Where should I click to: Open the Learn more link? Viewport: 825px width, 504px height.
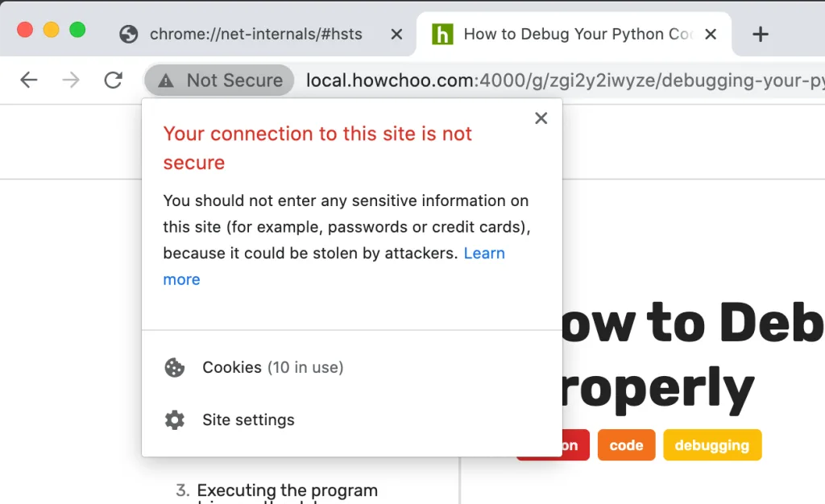coord(484,254)
